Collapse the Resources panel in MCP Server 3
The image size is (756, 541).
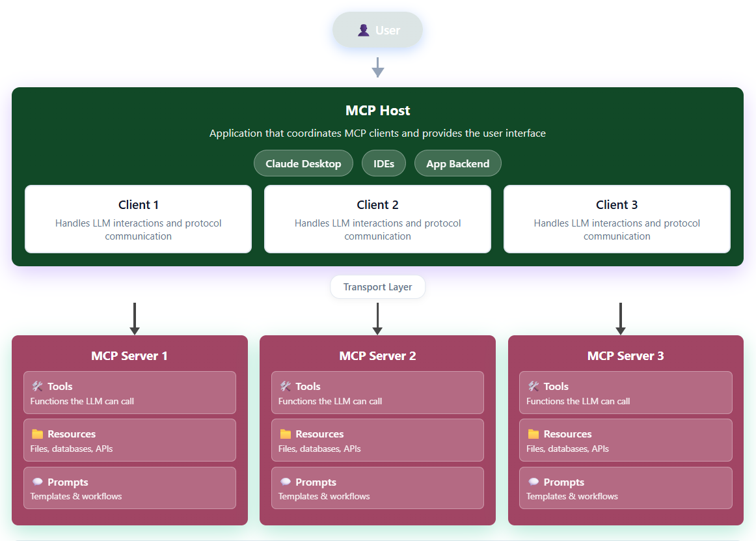(625, 439)
